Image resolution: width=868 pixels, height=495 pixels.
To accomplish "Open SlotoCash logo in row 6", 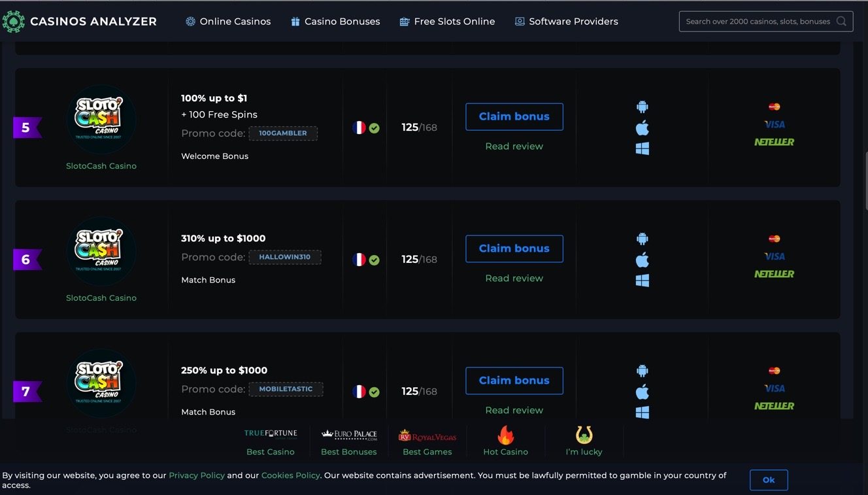I will coord(101,252).
